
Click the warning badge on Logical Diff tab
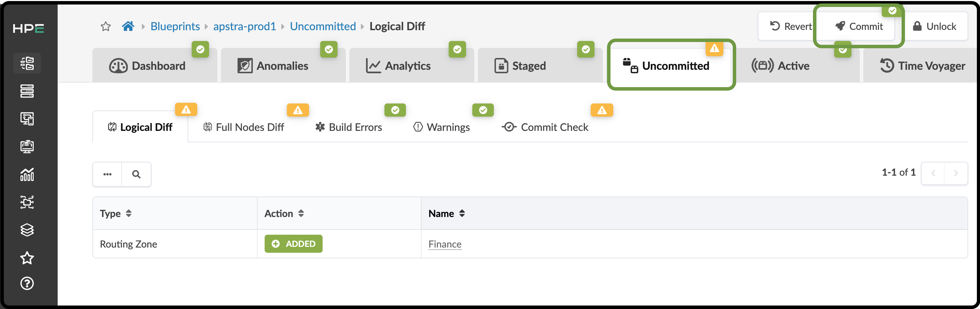(x=186, y=110)
